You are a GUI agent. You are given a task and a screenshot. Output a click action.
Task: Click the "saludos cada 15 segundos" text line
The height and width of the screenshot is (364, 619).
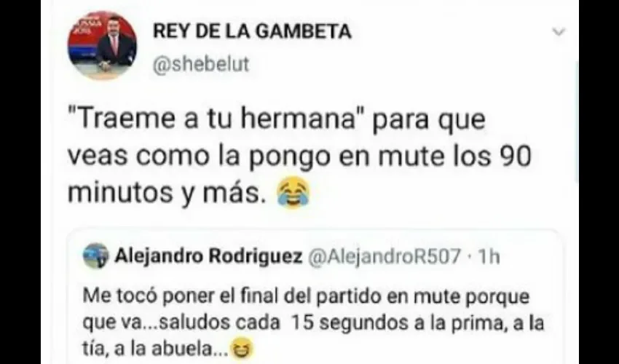click(x=284, y=323)
